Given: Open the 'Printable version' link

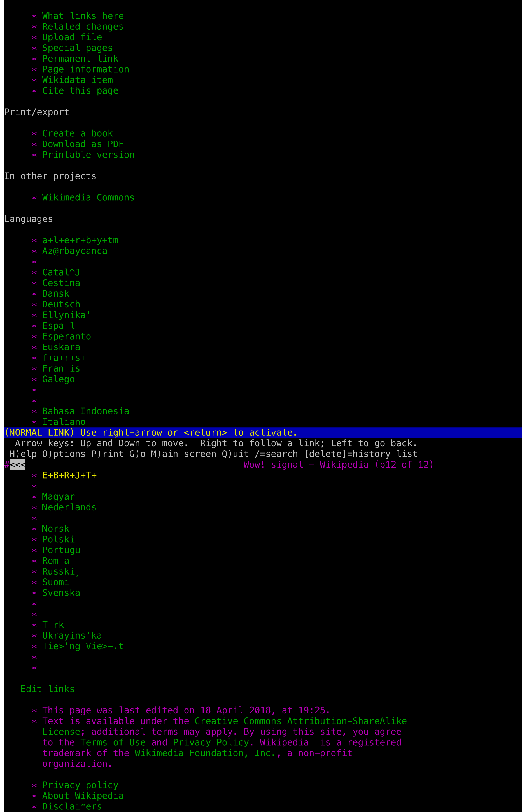Looking at the screenshot, I should (x=88, y=155).
